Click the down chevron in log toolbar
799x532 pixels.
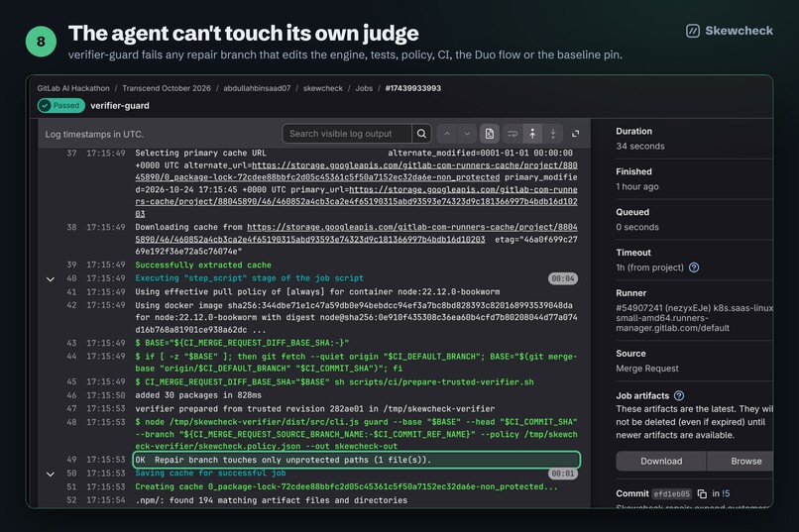(x=467, y=134)
